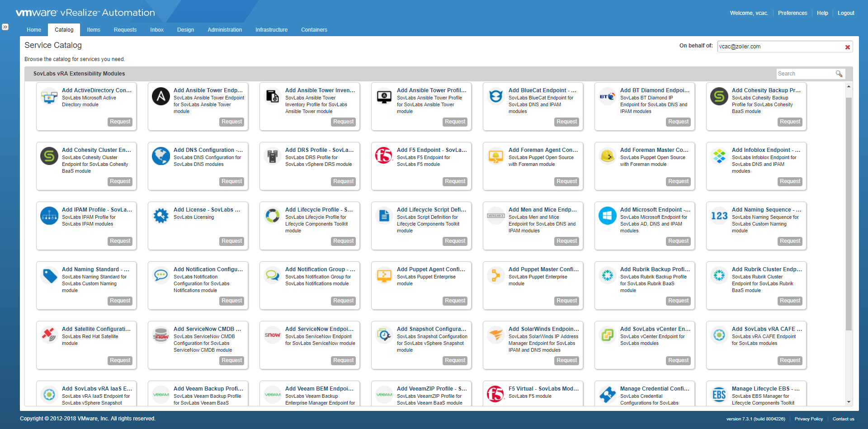Expand the collapsed left side panel
Image resolution: width=868 pixels, height=429 pixels.
[5, 27]
